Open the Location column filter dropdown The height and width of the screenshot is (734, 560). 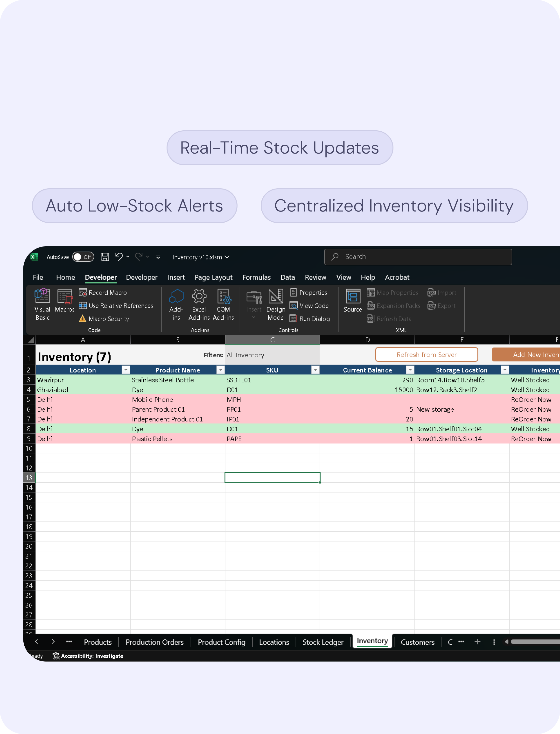point(126,370)
